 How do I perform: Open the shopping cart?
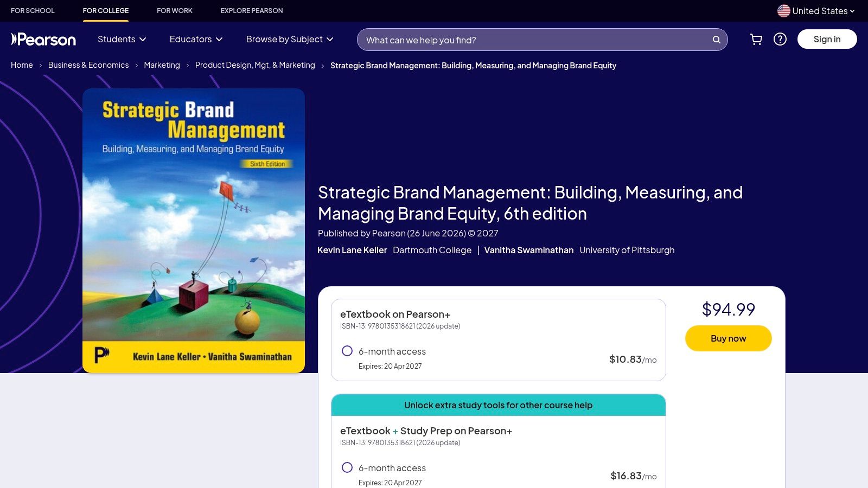pyautogui.click(x=756, y=39)
